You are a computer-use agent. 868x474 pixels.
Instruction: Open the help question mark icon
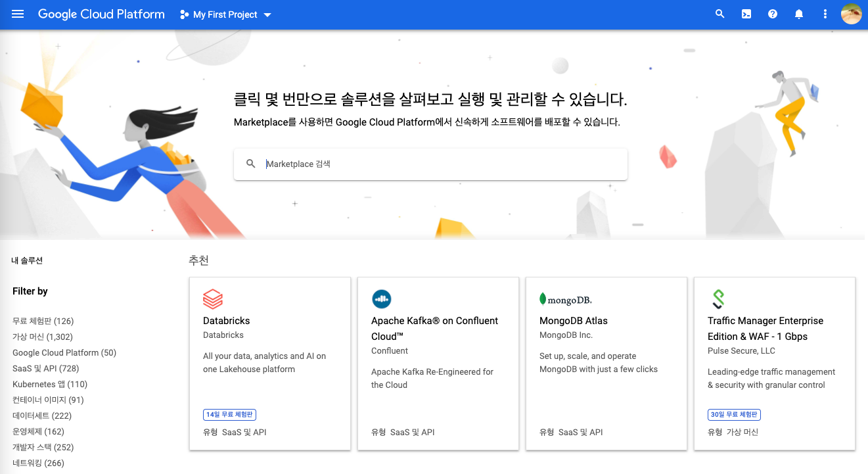coord(773,14)
